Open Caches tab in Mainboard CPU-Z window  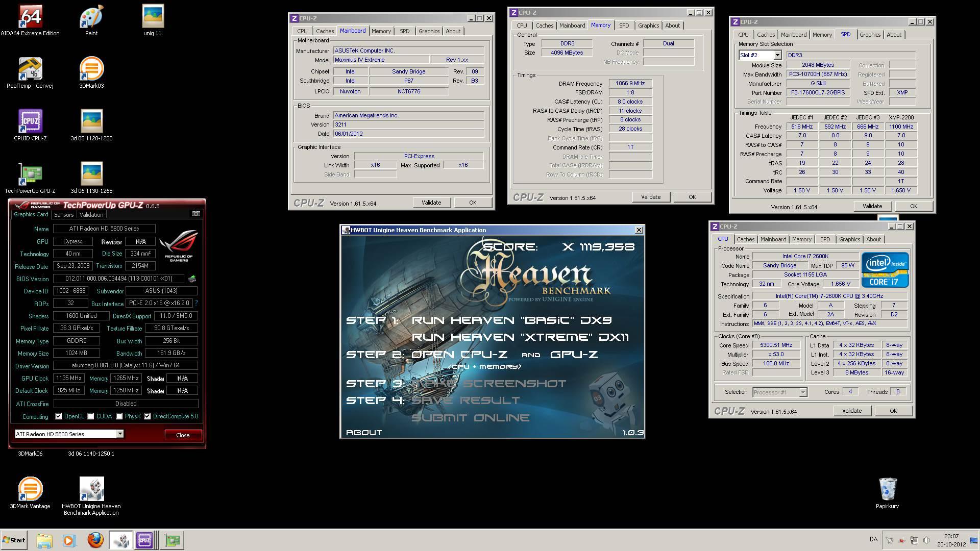(x=325, y=31)
